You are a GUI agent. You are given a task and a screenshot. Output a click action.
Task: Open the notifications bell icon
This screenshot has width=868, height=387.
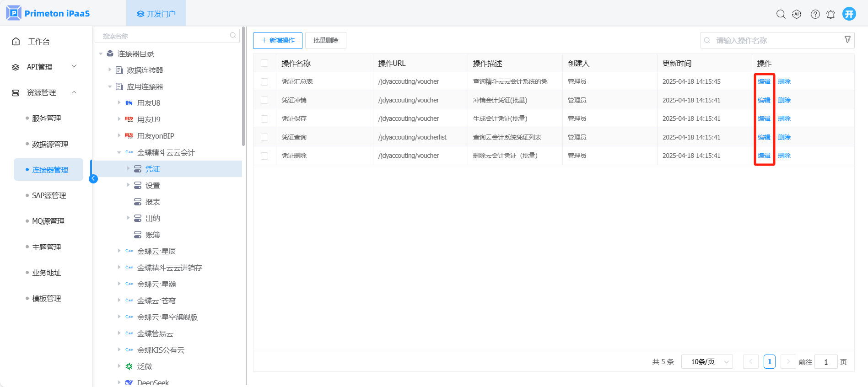click(830, 14)
